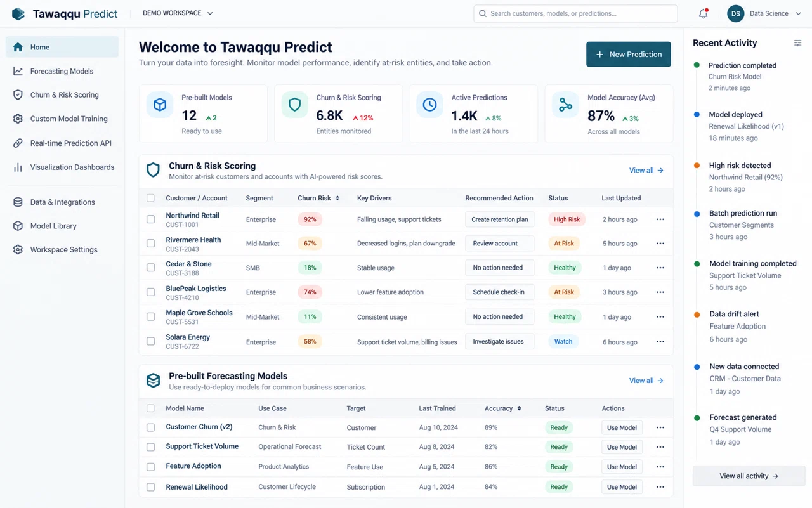
Task: Open more options for Renewal Likelihood model
Action: [x=660, y=487]
